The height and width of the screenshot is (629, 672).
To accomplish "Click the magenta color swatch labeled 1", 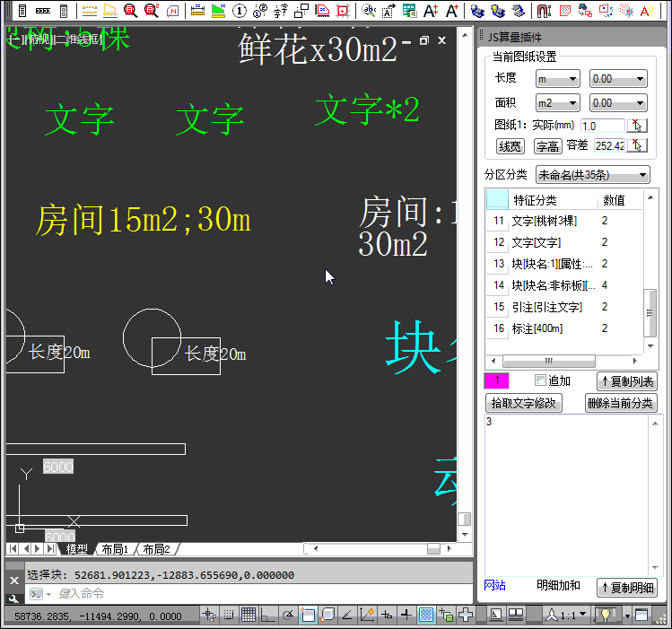I will [x=497, y=381].
